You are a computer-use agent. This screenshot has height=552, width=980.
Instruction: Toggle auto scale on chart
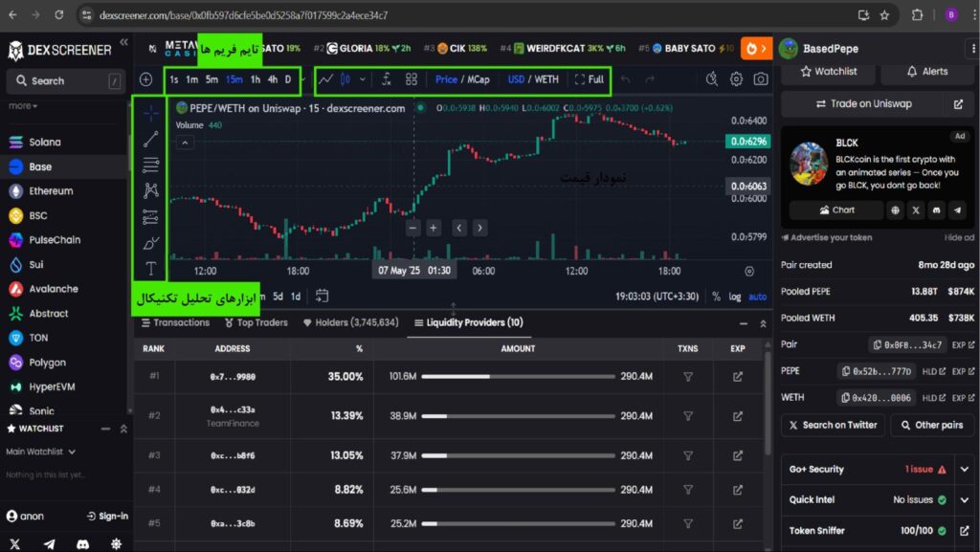tap(758, 297)
